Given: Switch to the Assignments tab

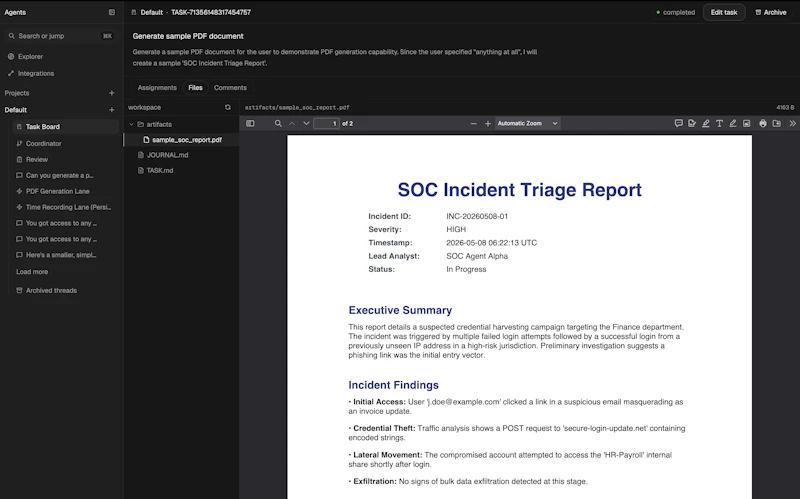Looking at the screenshot, I should (157, 88).
